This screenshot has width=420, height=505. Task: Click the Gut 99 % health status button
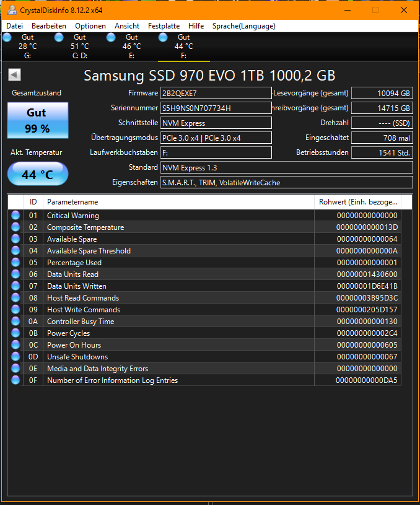38,120
